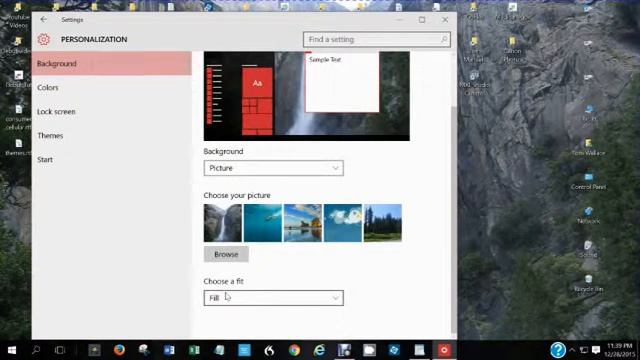Open the blue list app on taskbar
The height and width of the screenshot is (360, 640).
[244, 350]
